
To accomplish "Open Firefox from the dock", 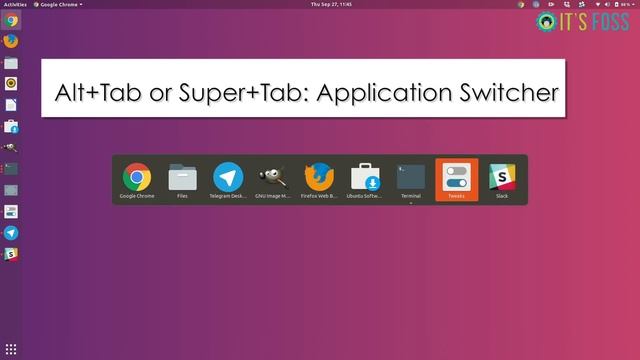I will point(11,41).
